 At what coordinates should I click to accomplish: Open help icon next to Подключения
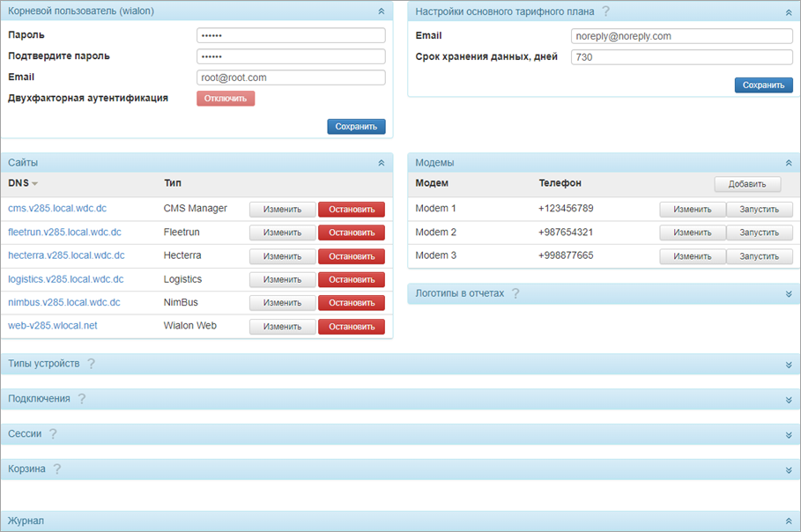coord(82,399)
